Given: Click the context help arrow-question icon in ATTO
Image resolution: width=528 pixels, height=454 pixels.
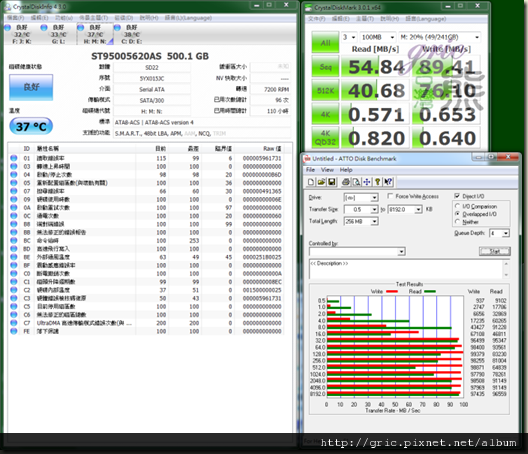Looking at the screenshot, I should (388, 182).
